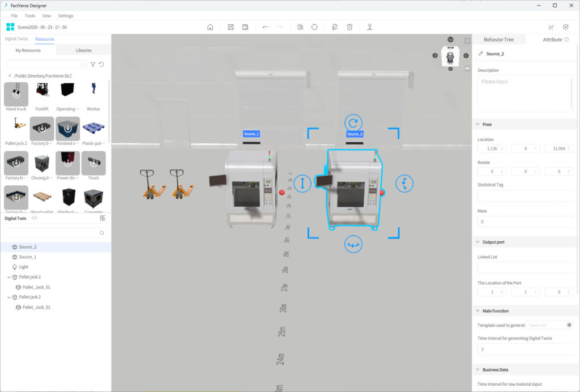The width and height of the screenshot is (580, 392).
Task: Collapse the Pose section
Action: tap(477, 124)
